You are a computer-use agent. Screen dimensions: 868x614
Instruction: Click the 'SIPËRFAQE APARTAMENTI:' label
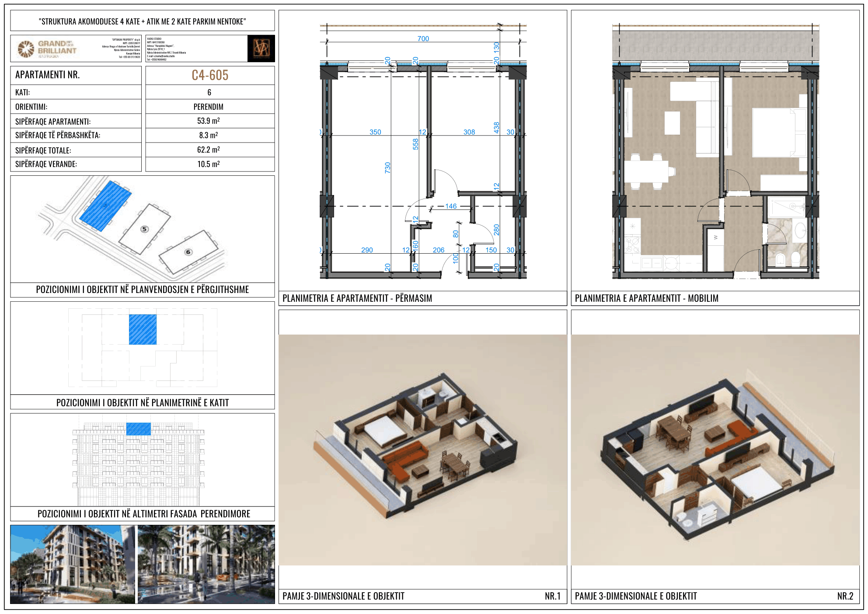pos(53,121)
